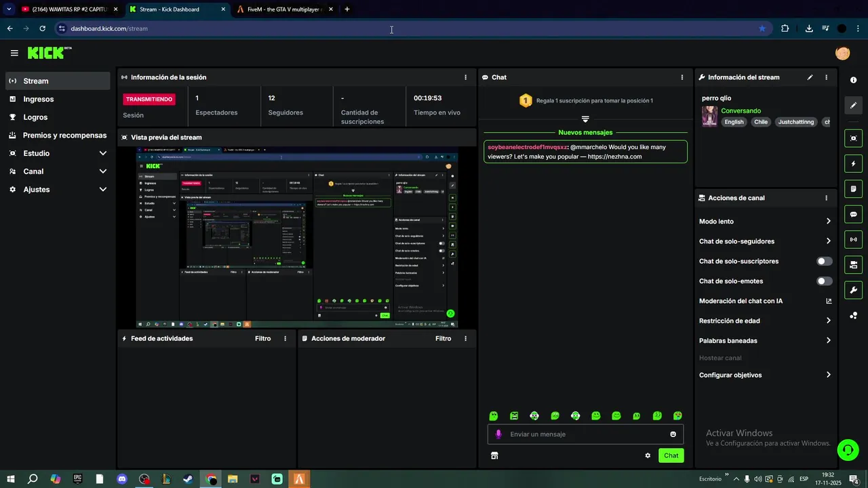The height and width of the screenshot is (488, 868).
Task: Toggle Chat de solo-emotes
Action: 825,281
